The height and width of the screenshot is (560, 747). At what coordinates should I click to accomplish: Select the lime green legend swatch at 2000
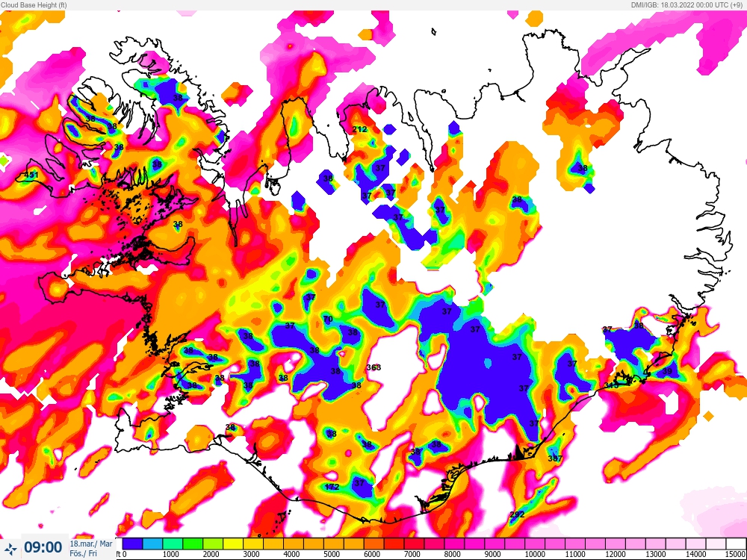tap(212, 544)
